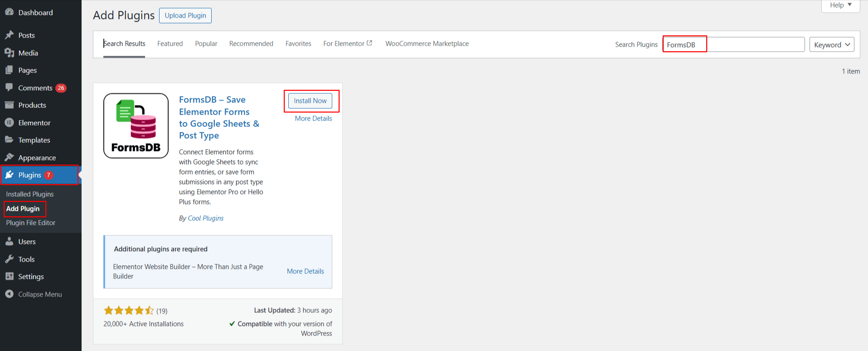Switch to the Popular plugins tab
This screenshot has width=868, height=351.
[206, 44]
